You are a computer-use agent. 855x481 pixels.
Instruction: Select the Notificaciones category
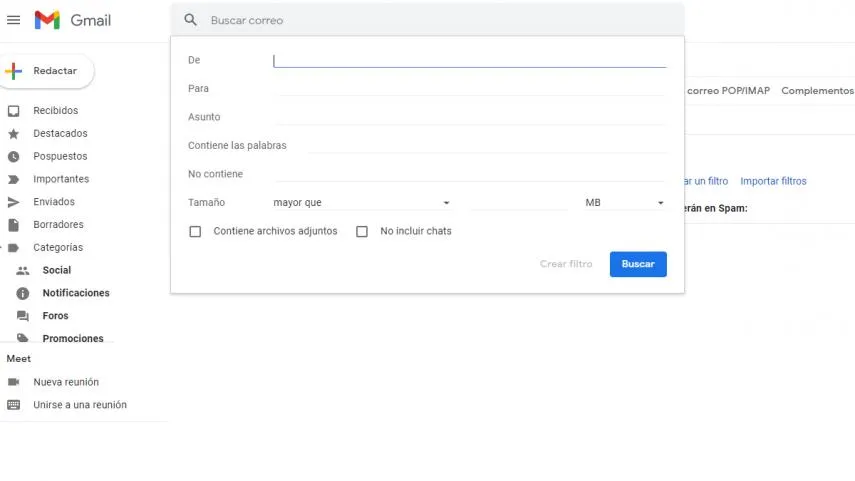point(76,293)
